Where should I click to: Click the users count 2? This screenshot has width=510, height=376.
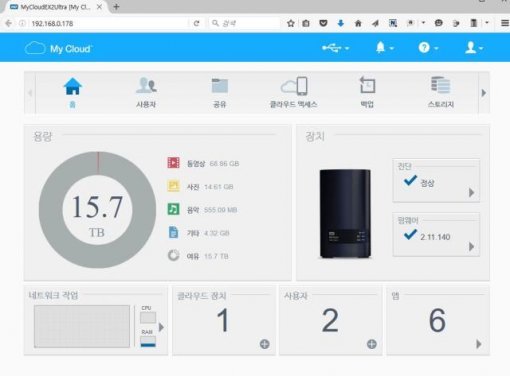tap(330, 320)
